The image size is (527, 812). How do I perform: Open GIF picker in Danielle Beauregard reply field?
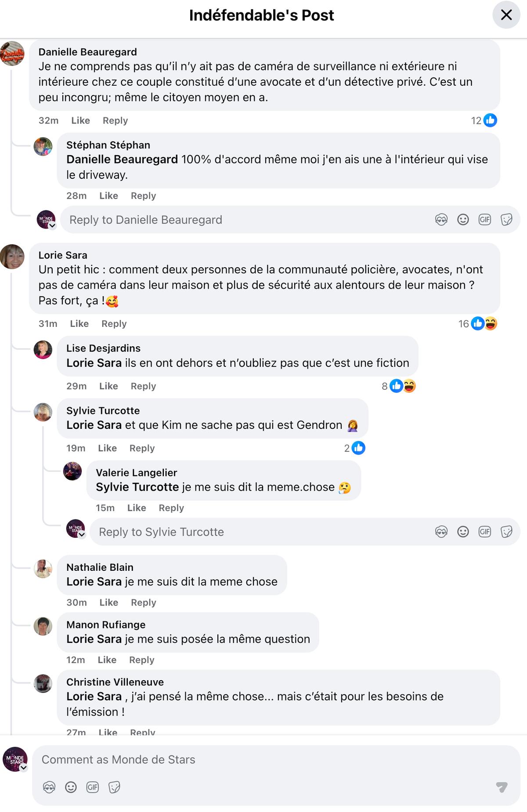pyautogui.click(x=484, y=219)
